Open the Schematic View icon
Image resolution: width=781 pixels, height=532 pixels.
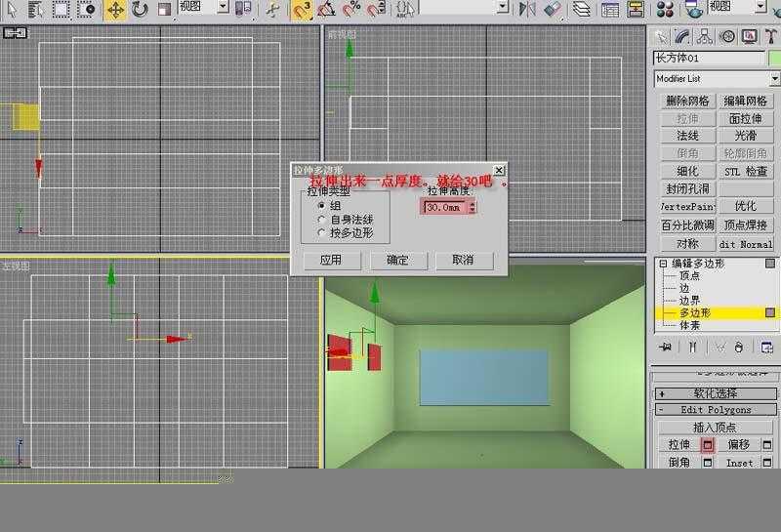[636, 9]
